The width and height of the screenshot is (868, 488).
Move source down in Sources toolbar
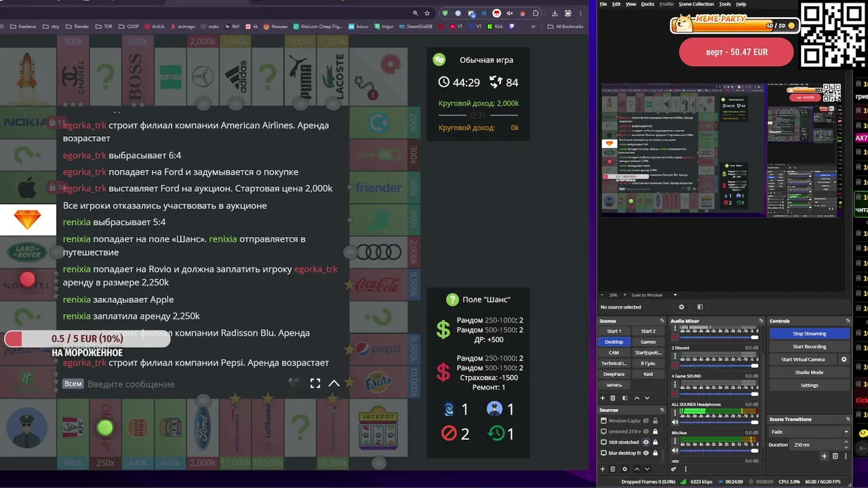[647, 469]
